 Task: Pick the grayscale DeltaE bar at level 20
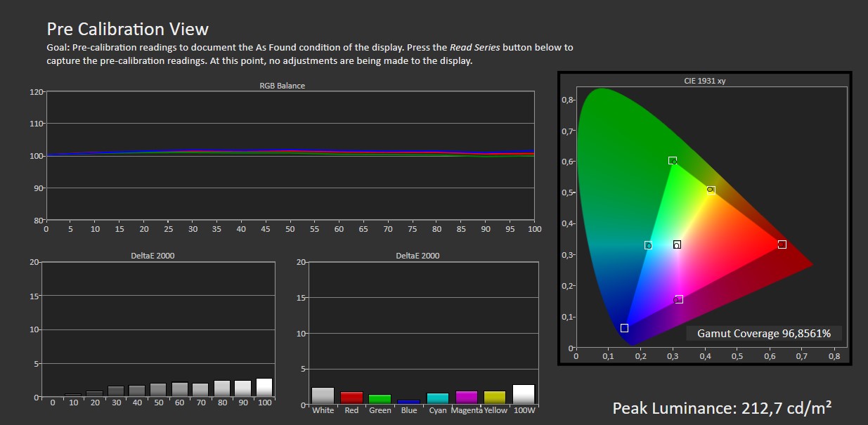point(94,394)
